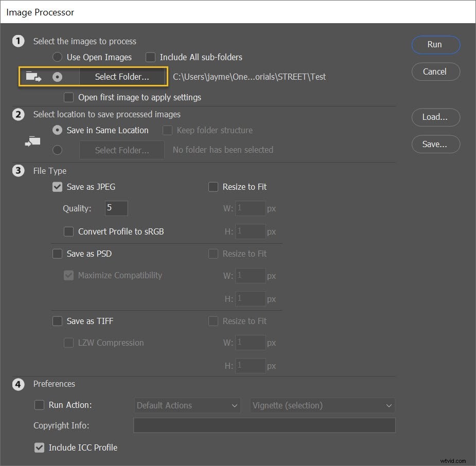The height and width of the screenshot is (466, 476).
Task: Enable Resize to Fit for JPEG output
Action: click(x=213, y=187)
